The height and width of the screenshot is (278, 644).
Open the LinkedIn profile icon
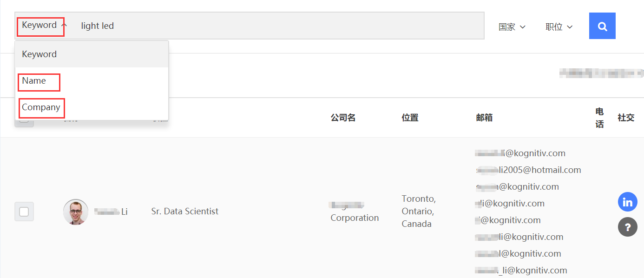(627, 202)
